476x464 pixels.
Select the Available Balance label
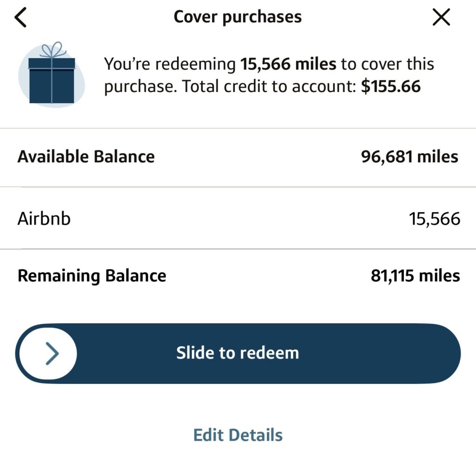[x=86, y=157]
